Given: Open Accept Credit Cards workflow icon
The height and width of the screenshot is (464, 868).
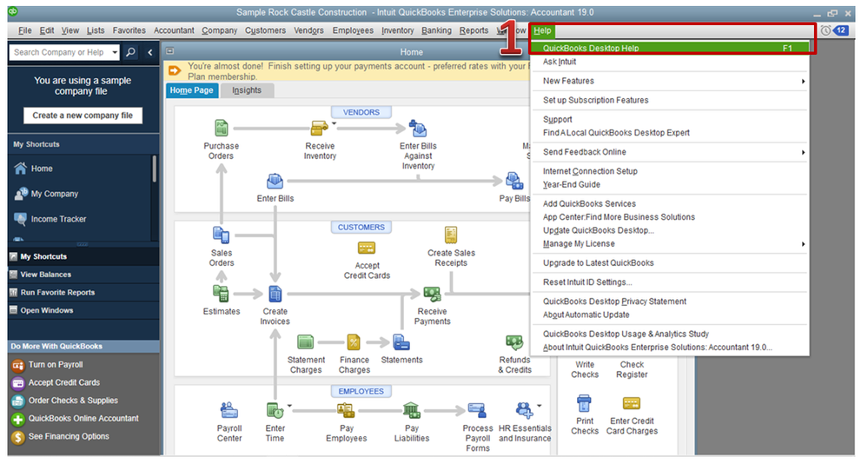Looking at the screenshot, I should click(367, 248).
